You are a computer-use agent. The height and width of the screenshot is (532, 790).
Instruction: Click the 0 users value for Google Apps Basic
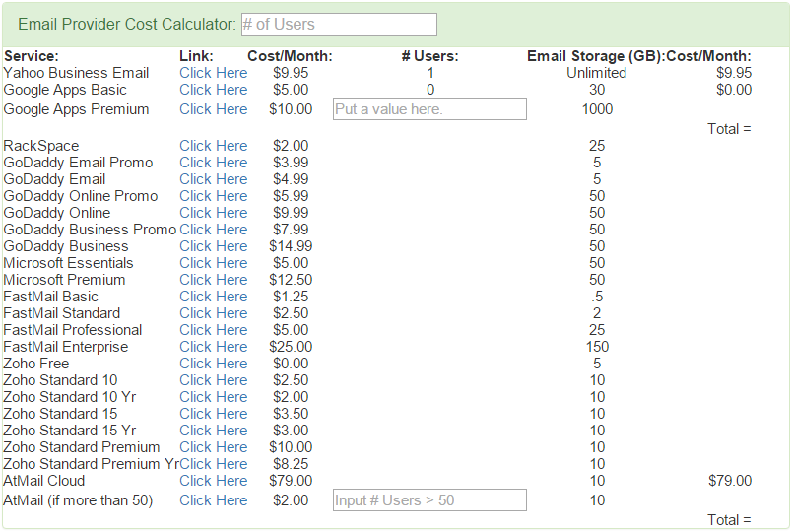430,90
